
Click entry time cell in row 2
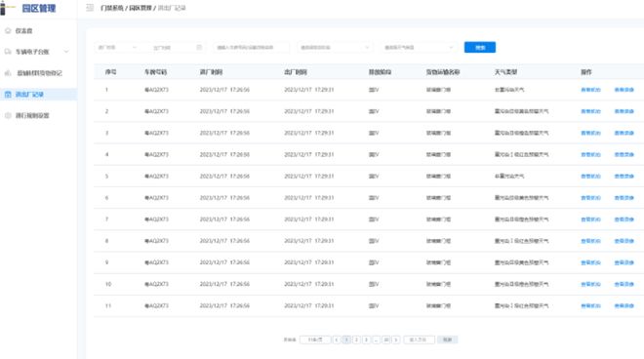click(x=224, y=111)
